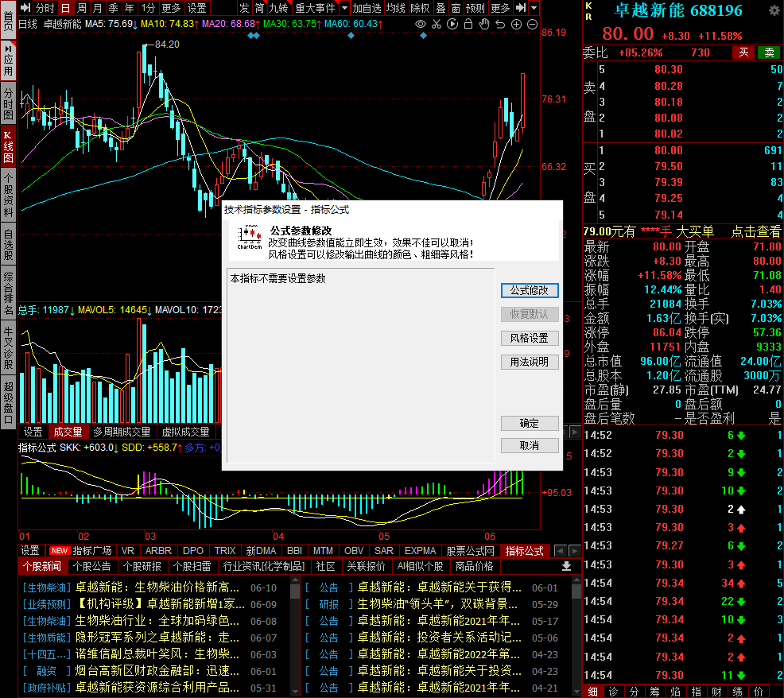Screen dimensions: 784x698
Task: Click the download icon in news tab bar
Action: [x=566, y=566]
